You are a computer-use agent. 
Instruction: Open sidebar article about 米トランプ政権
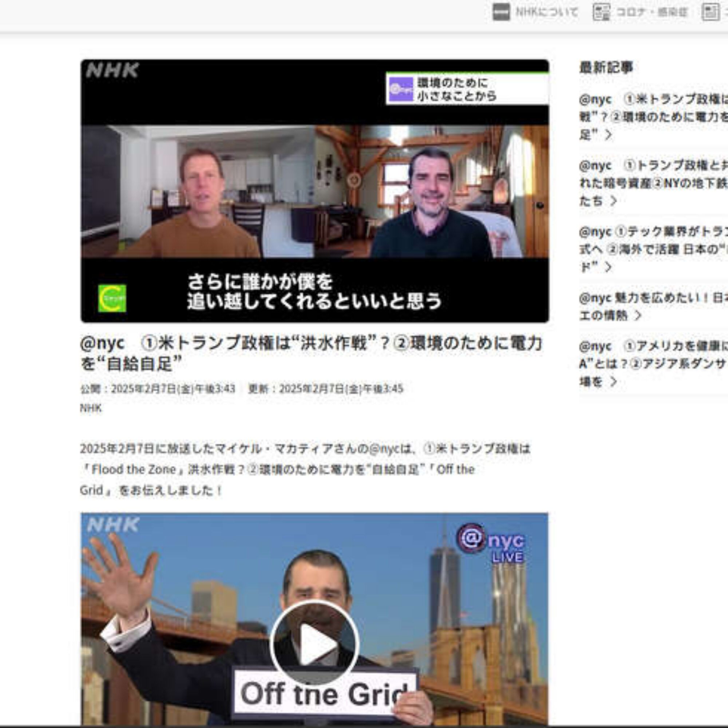[x=653, y=117]
